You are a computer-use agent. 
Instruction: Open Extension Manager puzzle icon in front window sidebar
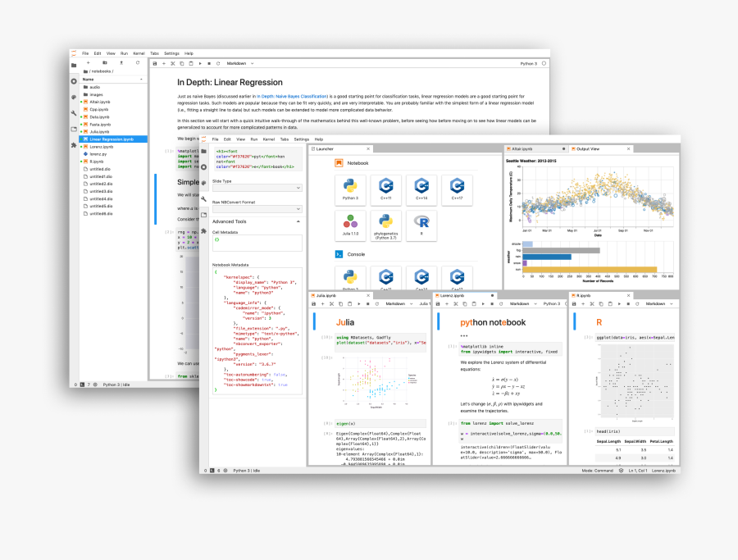(x=204, y=231)
